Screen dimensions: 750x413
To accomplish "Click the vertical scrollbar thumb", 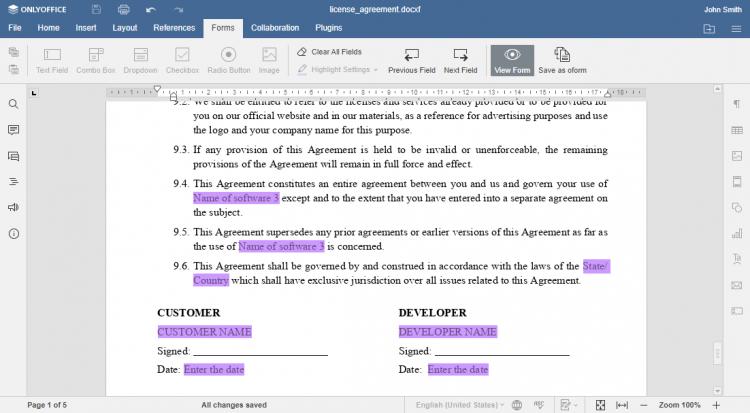I will click(x=717, y=354).
